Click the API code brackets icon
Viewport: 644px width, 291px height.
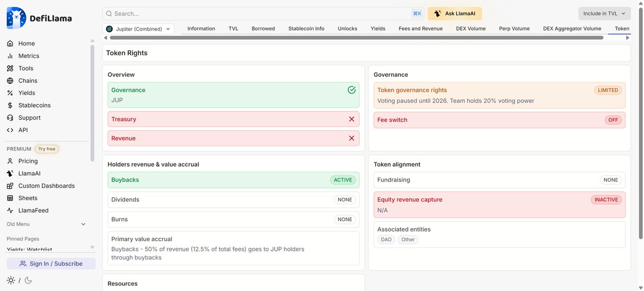tap(10, 130)
